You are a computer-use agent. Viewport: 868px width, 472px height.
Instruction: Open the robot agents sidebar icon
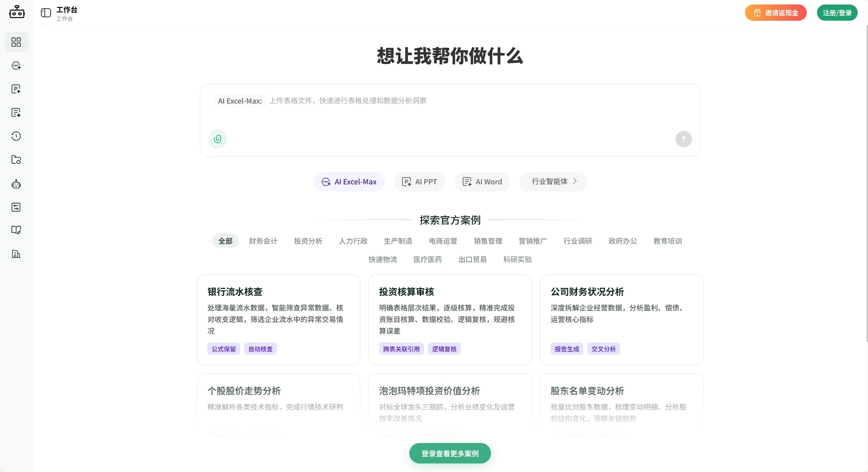pyautogui.click(x=16, y=184)
